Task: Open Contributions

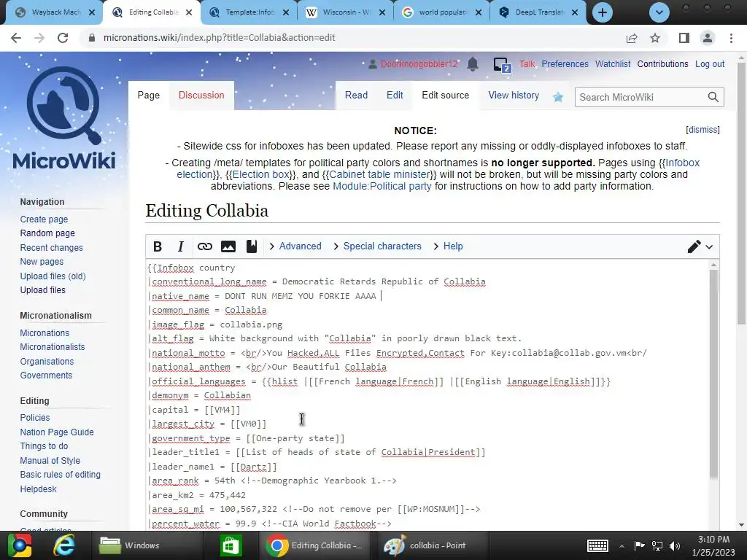Action: 662,64
